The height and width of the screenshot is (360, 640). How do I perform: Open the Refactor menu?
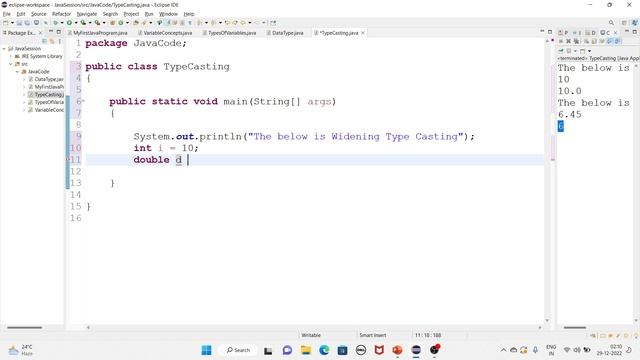coord(61,14)
